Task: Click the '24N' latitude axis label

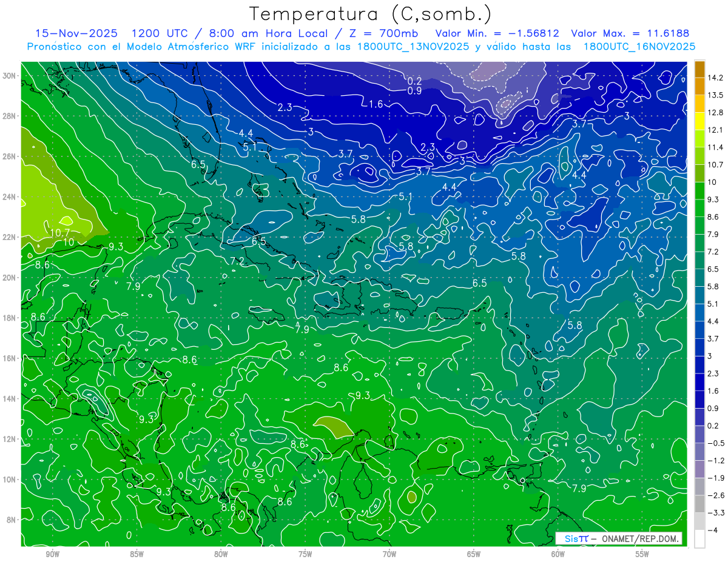Action: 10,197
